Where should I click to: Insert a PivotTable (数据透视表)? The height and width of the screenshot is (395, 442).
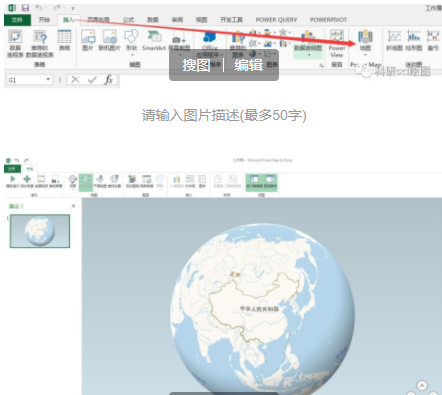15,43
